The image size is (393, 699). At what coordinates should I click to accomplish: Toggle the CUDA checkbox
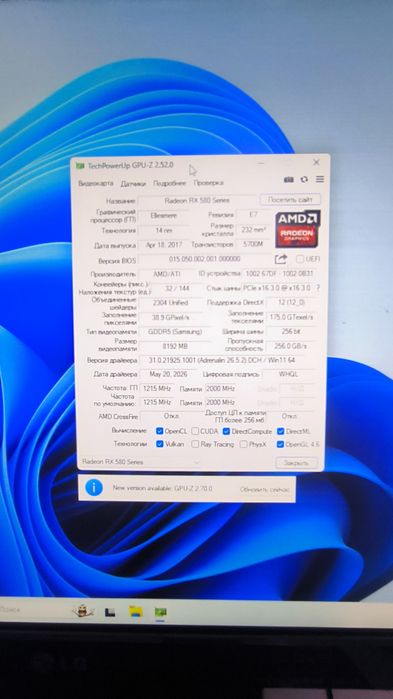click(195, 431)
